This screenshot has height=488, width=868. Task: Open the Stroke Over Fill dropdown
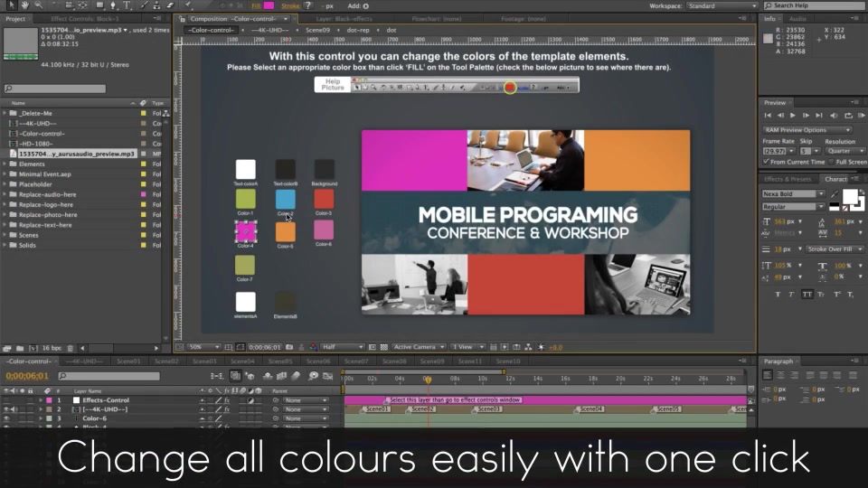[x=835, y=249]
